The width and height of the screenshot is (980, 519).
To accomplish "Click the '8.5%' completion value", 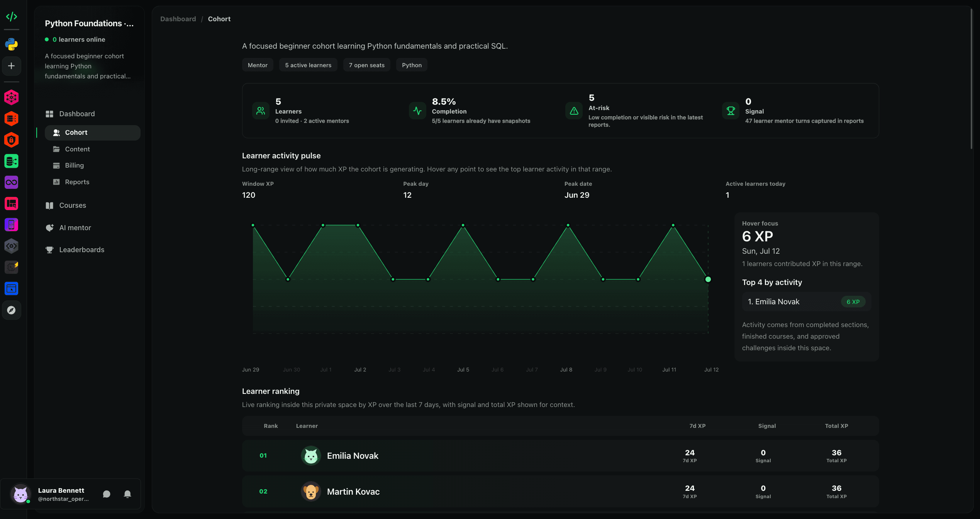I will click(444, 102).
